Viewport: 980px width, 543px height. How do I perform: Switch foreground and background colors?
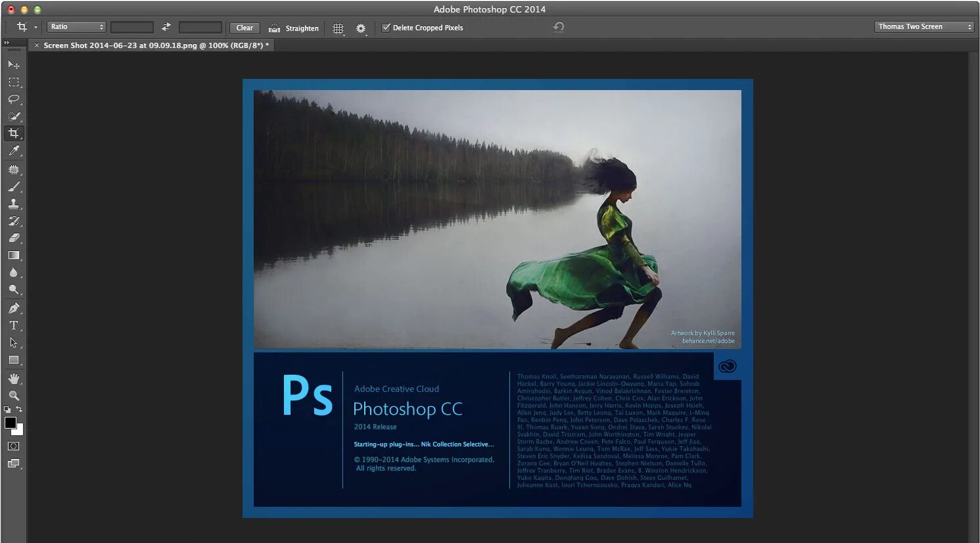click(19, 410)
